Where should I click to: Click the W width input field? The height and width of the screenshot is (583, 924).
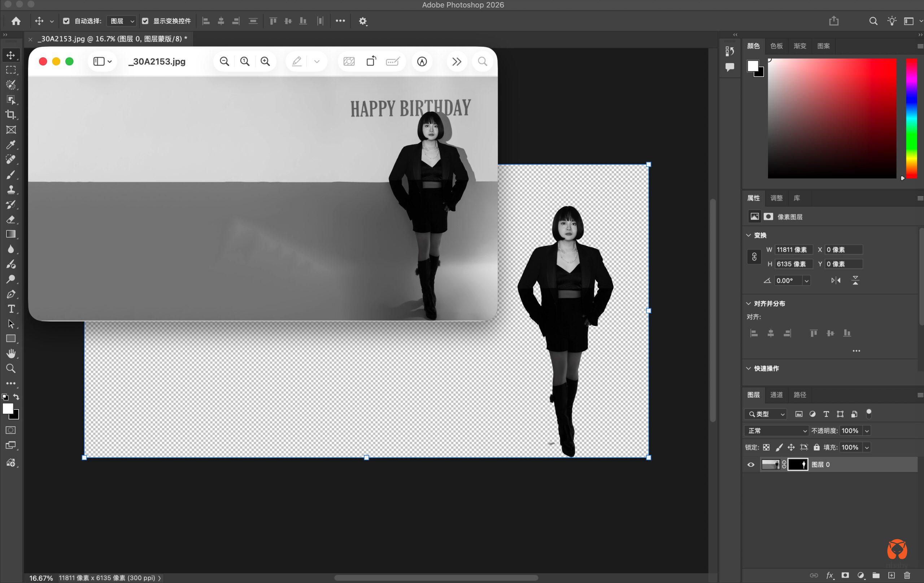tap(793, 250)
